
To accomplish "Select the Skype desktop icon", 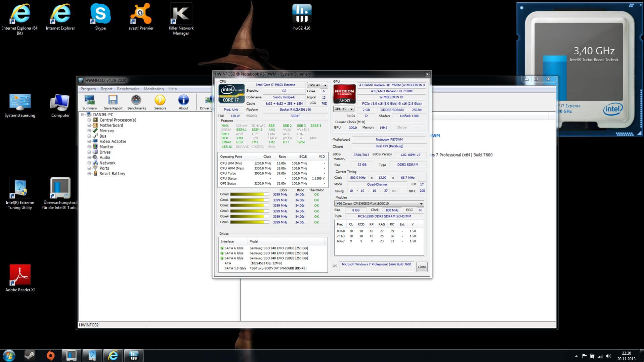I will pos(100,17).
